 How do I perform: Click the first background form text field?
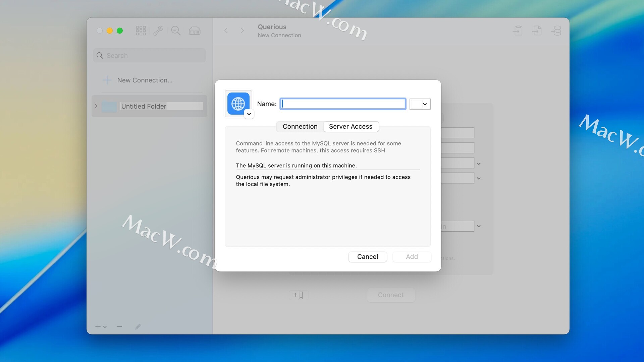458,133
